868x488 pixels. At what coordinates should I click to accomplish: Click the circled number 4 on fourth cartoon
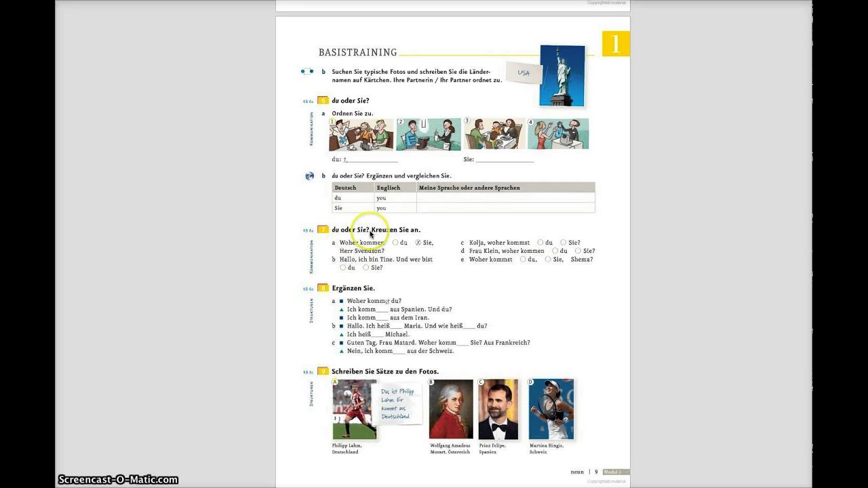click(x=531, y=123)
